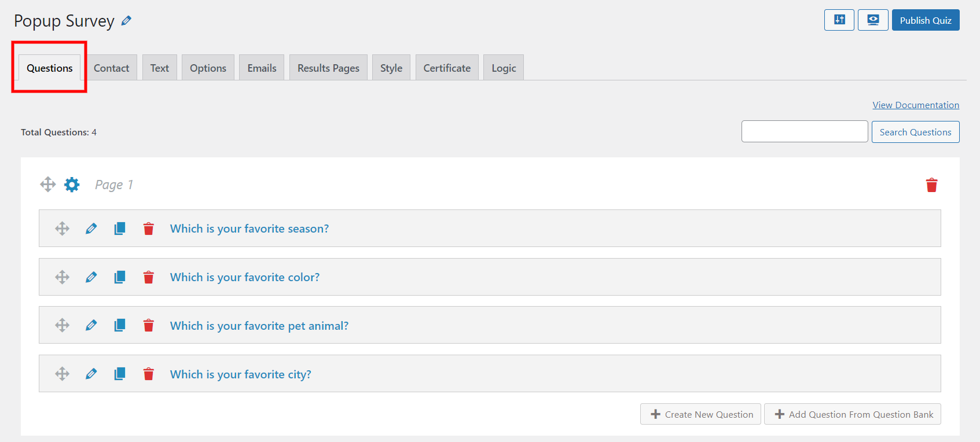Switch to the Questions tab
Viewport: 980px width, 442px height.
click(50, 68)
